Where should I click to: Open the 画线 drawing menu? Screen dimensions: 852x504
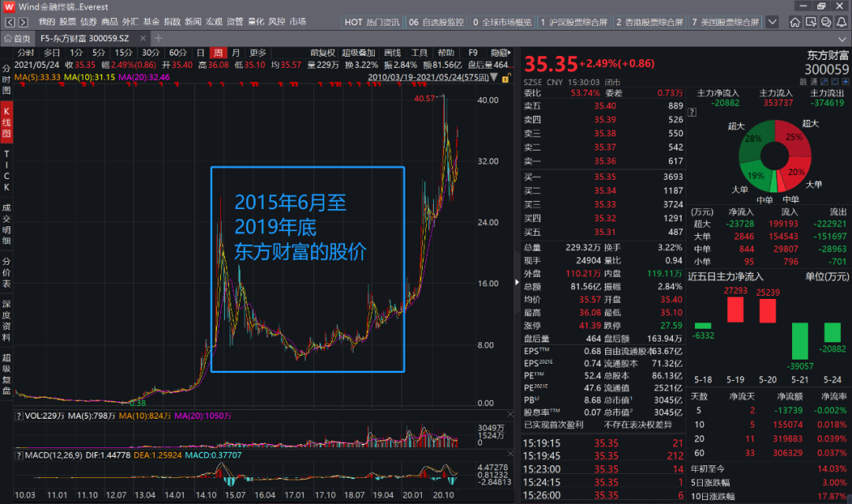(x=392, y=53)
